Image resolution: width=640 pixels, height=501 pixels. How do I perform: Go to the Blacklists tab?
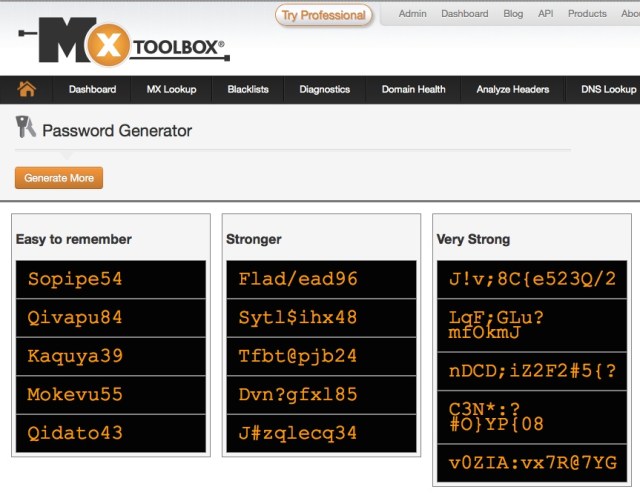(x=248, y=89)
